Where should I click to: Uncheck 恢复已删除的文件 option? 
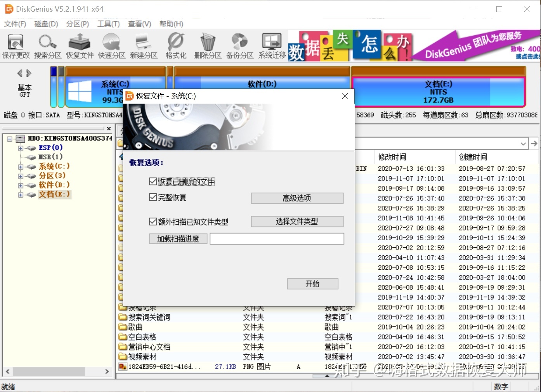(x=153, y=181)
